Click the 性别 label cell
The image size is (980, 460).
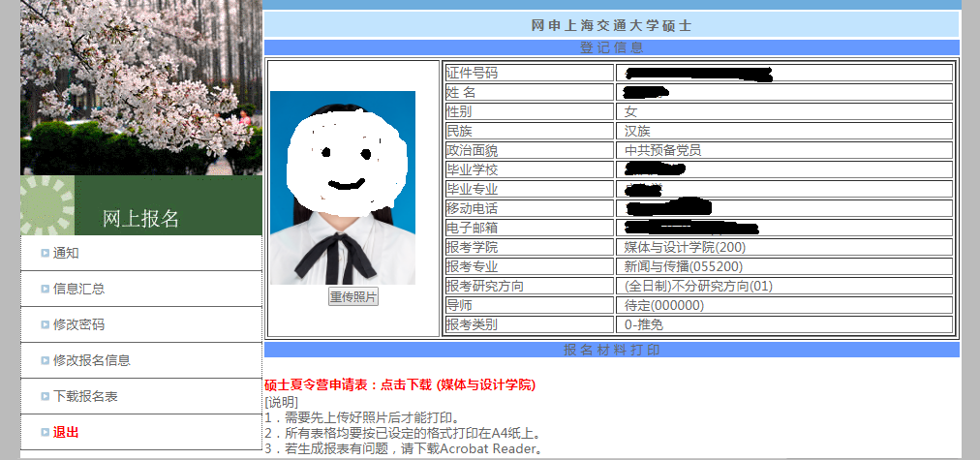529,111
